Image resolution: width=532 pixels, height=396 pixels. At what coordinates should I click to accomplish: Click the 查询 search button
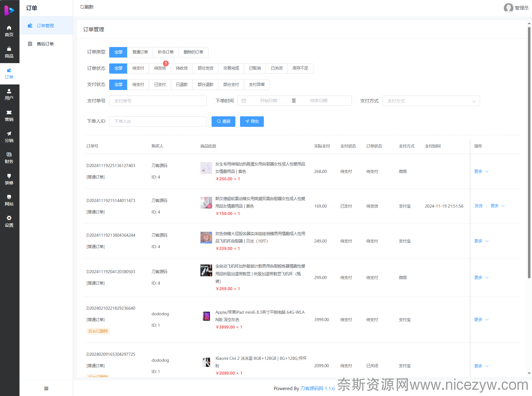click(x=223, y=122)
